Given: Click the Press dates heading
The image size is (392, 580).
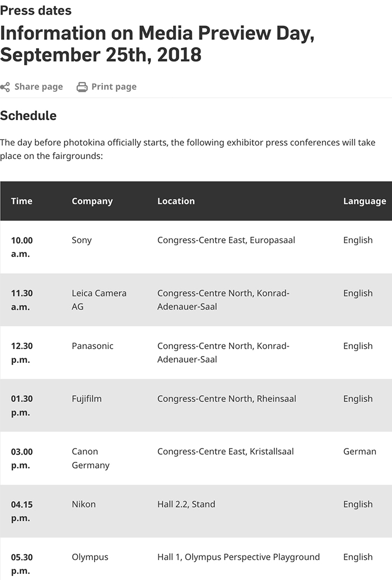Looking at the screenshot, I should [x=36, y=10].
